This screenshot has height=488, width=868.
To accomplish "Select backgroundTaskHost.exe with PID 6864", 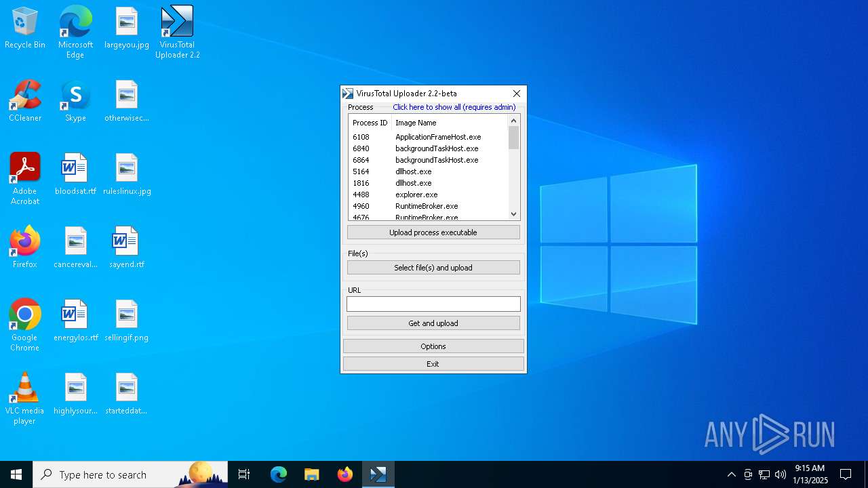I will [429, 160].
